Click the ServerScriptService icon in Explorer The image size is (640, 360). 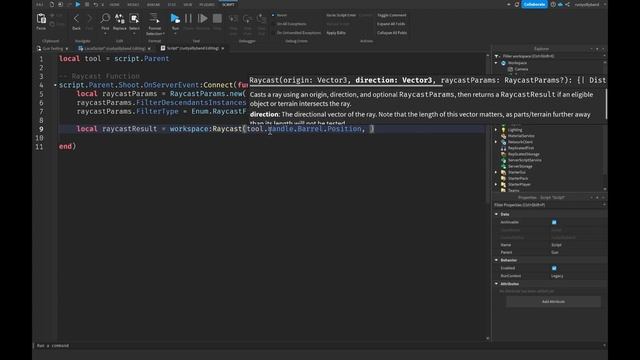[x=503, y=160]
